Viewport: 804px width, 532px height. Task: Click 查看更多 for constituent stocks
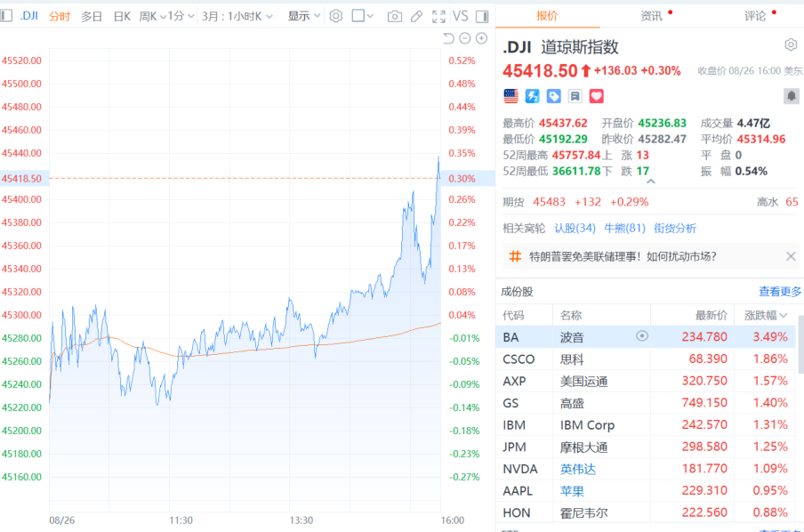point(779,292)
